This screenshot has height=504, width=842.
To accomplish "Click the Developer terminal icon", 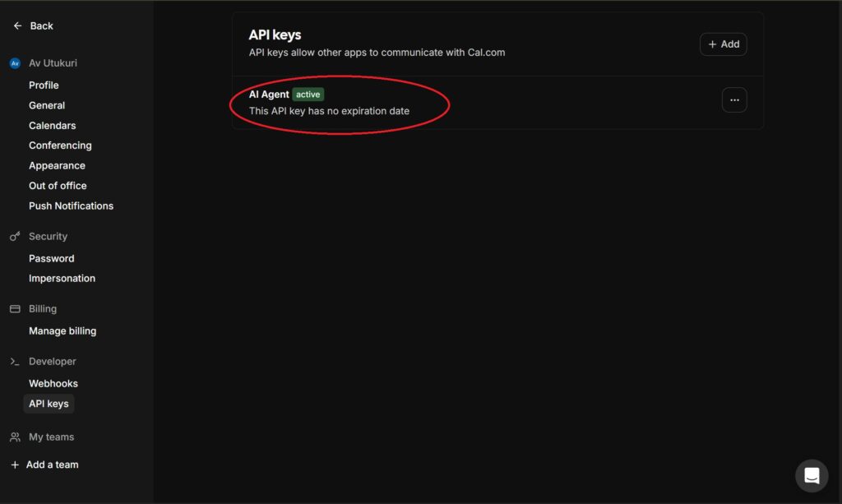I will 15,362.
